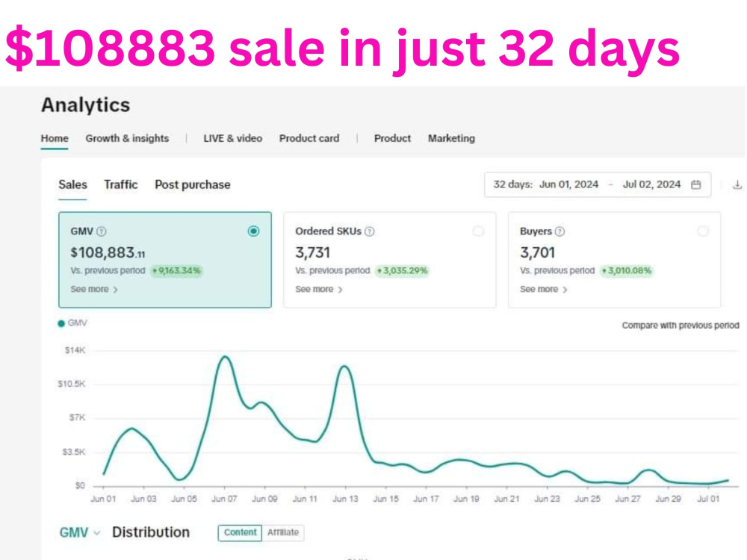Screen dimensions: 747x560
Task: Open the LIVE & video tab
Action: [x=232, y=138]
